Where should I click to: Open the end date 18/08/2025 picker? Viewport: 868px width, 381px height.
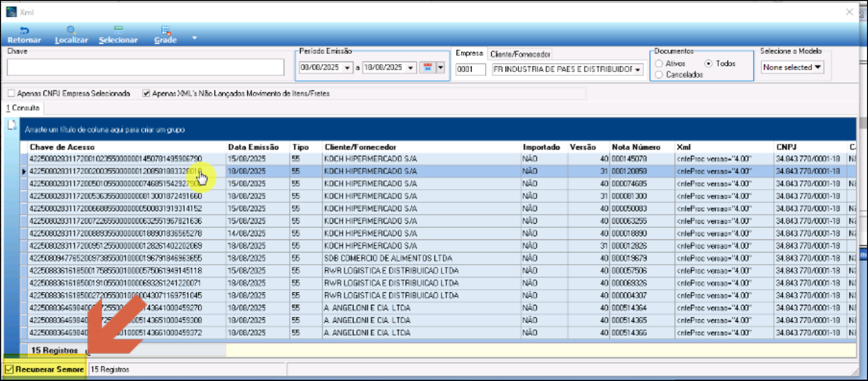point(410,68)
